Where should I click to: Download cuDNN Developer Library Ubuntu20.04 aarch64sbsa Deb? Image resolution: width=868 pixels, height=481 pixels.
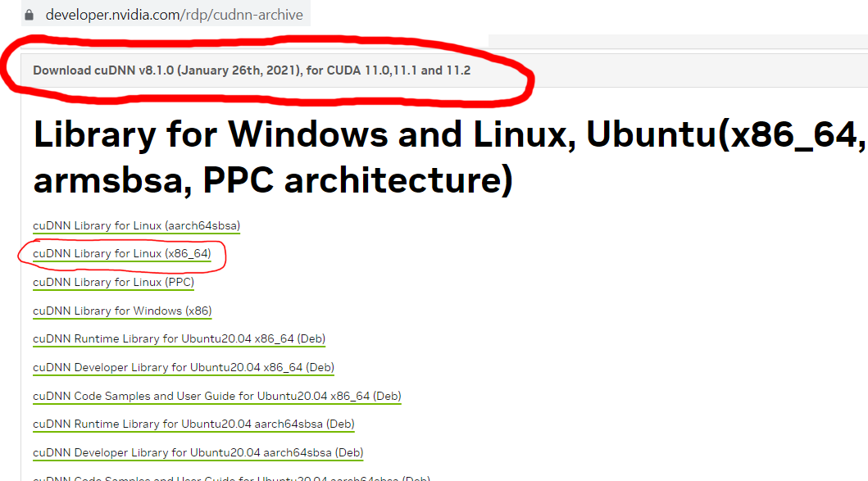(x=198, y=453)
